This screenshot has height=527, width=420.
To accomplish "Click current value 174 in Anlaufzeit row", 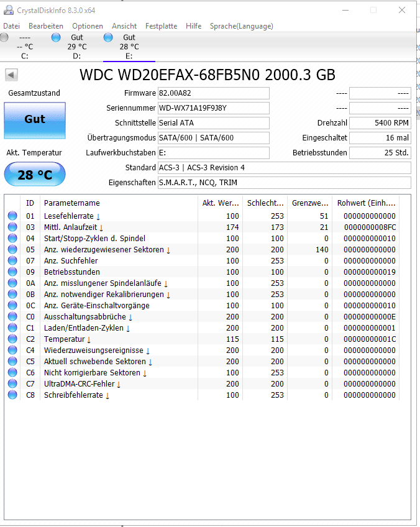I will (x=232, y=227).
